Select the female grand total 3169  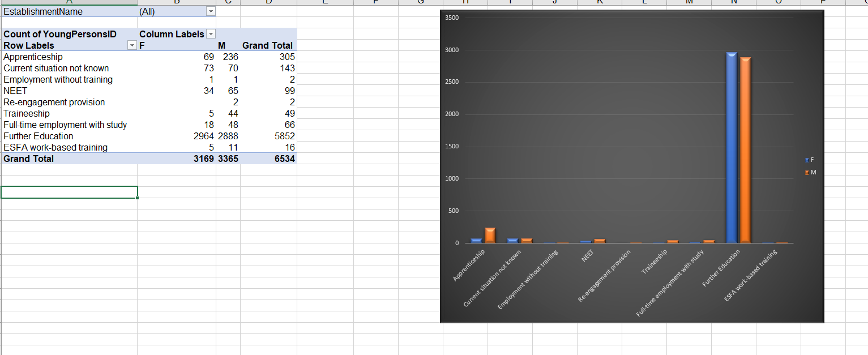pos(204,159)
